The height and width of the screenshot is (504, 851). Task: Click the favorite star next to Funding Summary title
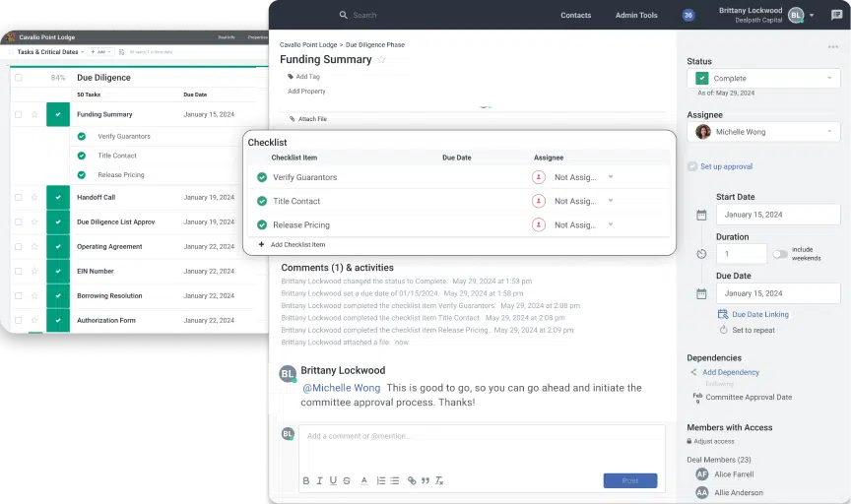[381, 60]
